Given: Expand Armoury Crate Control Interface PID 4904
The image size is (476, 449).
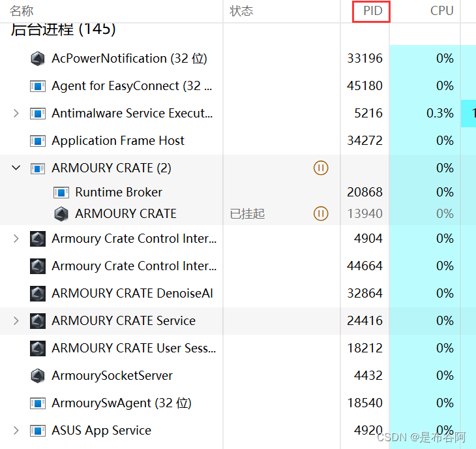Looking at the screenshot, I should coord(16,238).
